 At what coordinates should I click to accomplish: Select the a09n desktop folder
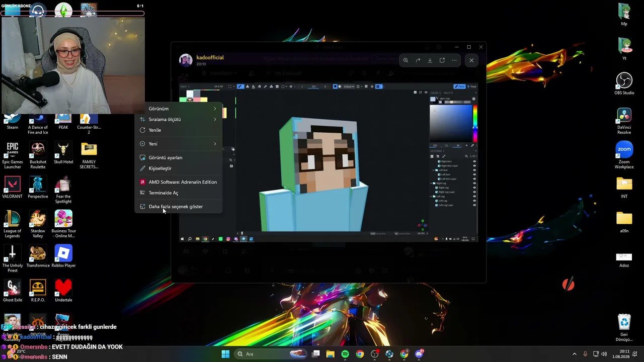[624, 222]
